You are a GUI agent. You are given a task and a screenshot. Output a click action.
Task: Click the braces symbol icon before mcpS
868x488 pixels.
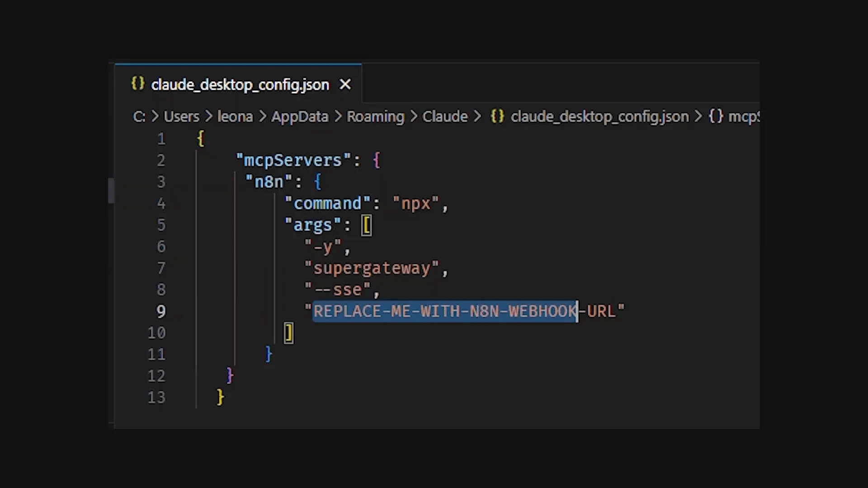coord(716,116)
